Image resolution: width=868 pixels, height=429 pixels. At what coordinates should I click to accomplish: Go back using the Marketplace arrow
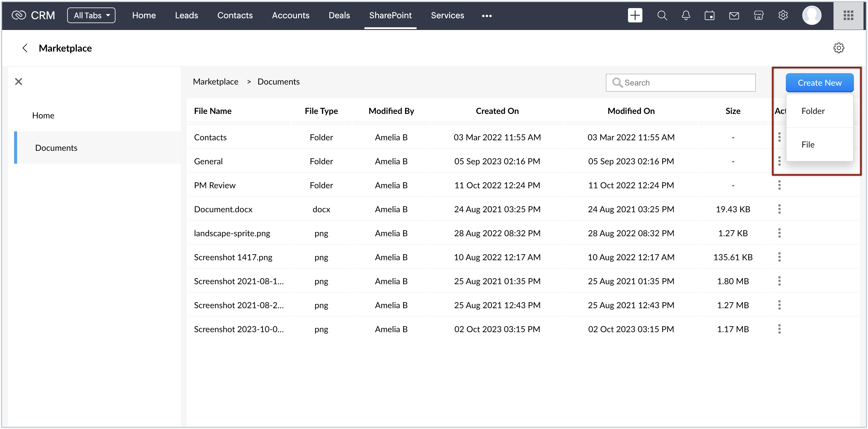coord(25,48)
